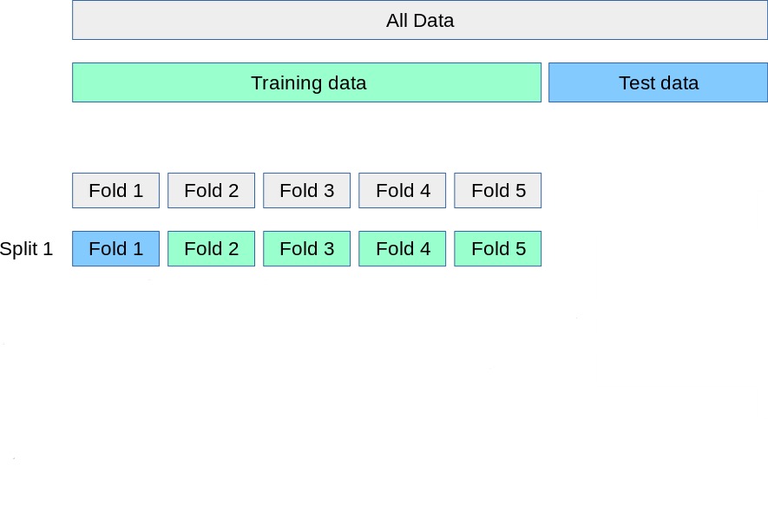Select gray Fold 1 box
Screen dimensions: 768x532
pos(115,191)
